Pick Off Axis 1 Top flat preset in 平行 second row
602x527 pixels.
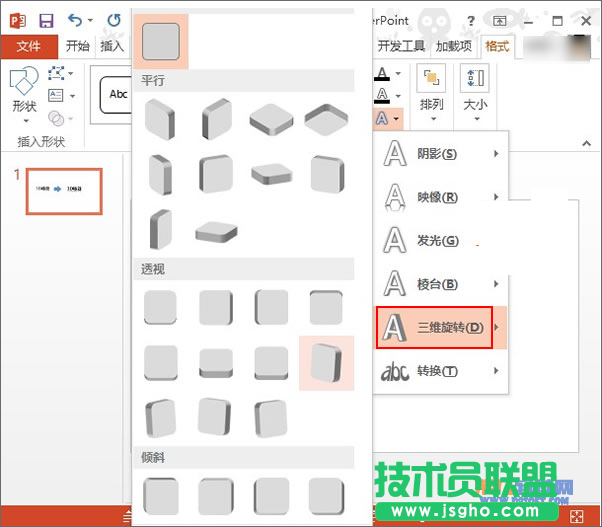pyautogui.click(x=271, y=174)
